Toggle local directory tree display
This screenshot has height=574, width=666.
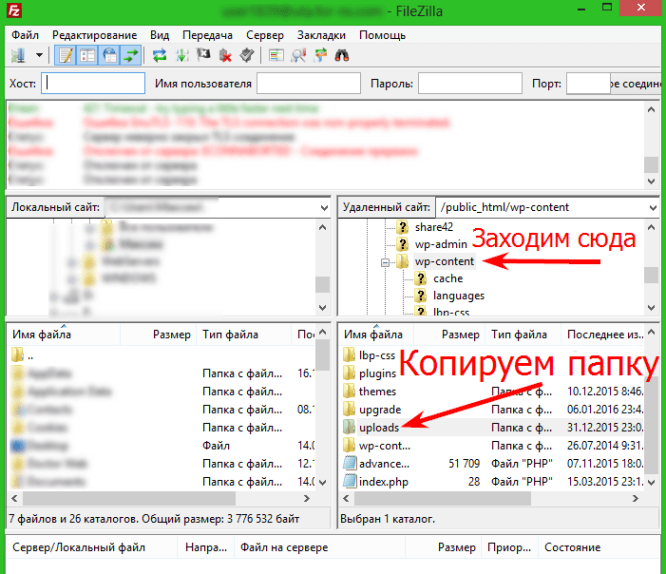point(87,55)
